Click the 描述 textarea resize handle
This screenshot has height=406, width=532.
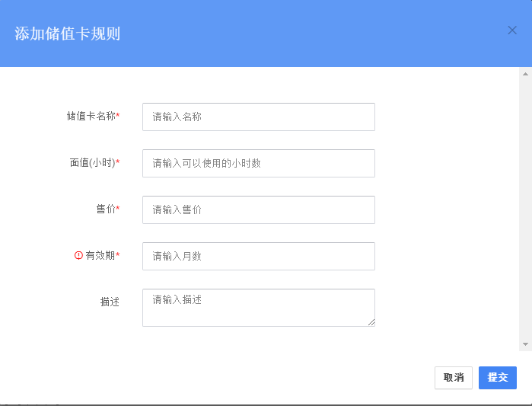click(371, 322)
